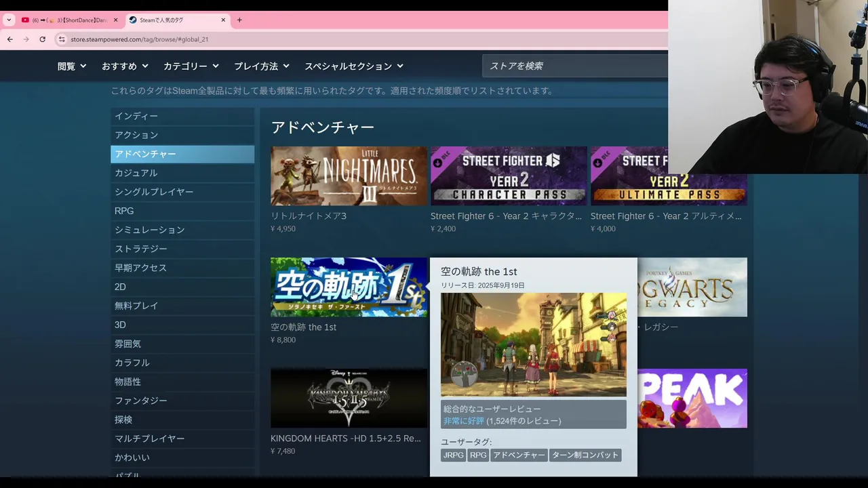Open a new browser tab with plus icon
Screen dimensions: 868x488
click(239, 20)
